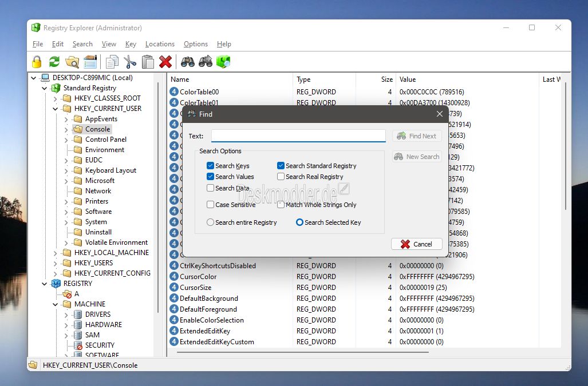Click the clipboard Paste toolbar icon

[148, 62]
